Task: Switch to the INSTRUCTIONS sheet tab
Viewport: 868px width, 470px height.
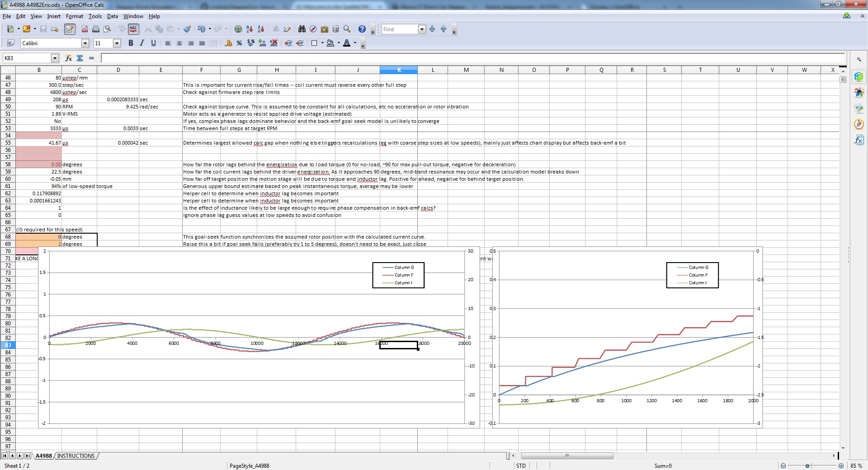Action: 76,456
